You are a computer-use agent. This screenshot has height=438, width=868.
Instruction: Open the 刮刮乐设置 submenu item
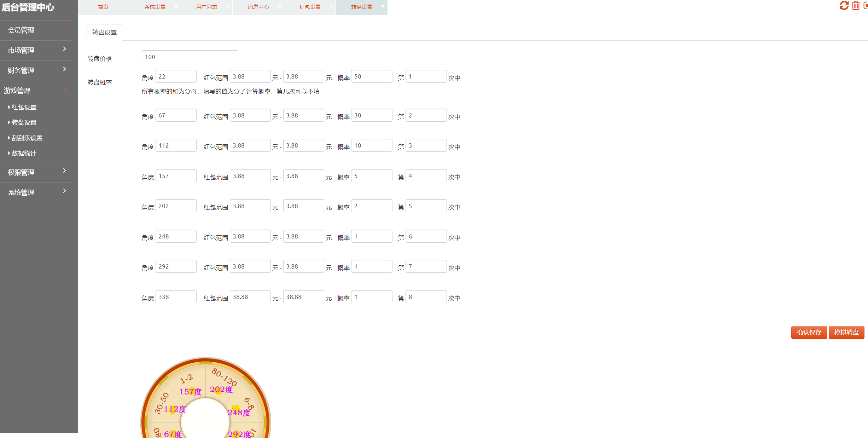click(x=27, y=138)
